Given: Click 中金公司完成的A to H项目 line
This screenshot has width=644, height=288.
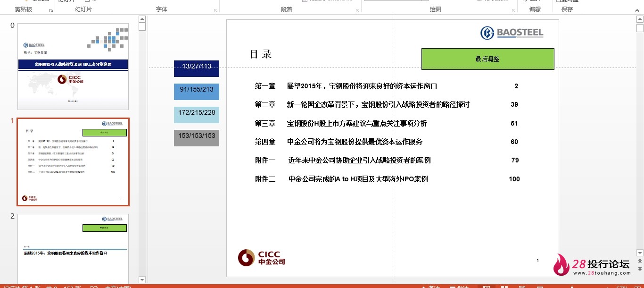Looking at the screenshot, I should coord(358,179).
